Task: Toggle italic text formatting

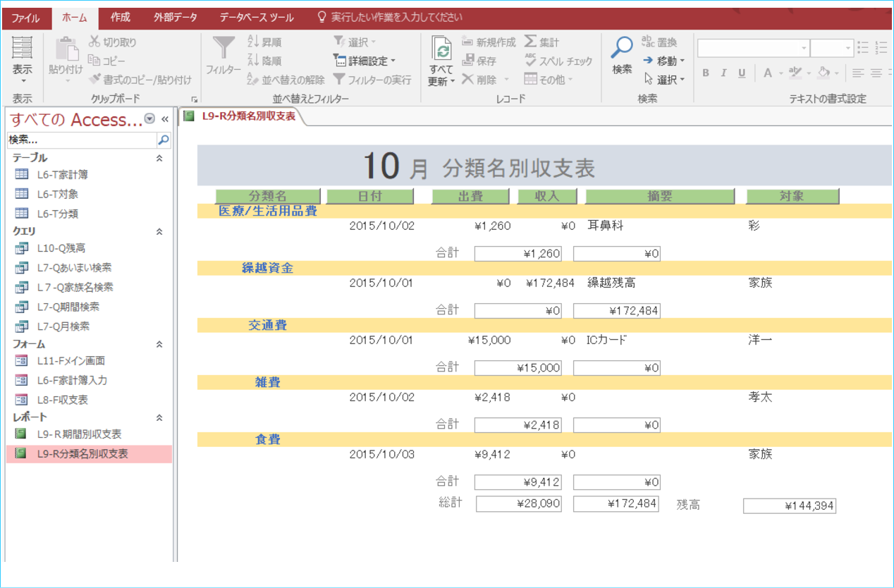Action: pos(723,73)
